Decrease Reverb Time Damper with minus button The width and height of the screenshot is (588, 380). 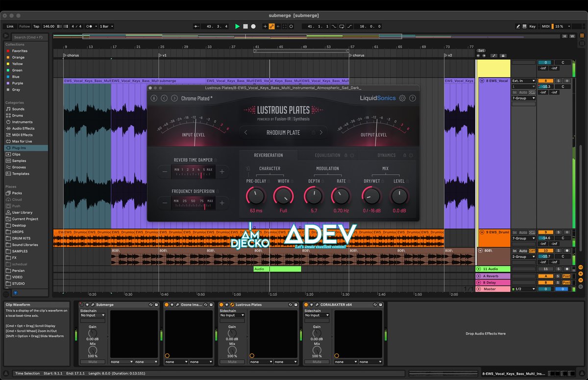[x=164, y=172]
